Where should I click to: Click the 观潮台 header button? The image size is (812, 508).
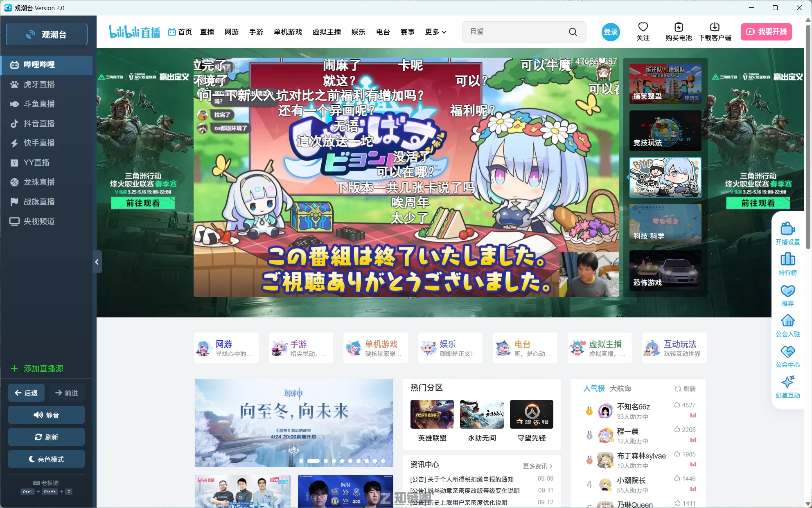[47, 35]
